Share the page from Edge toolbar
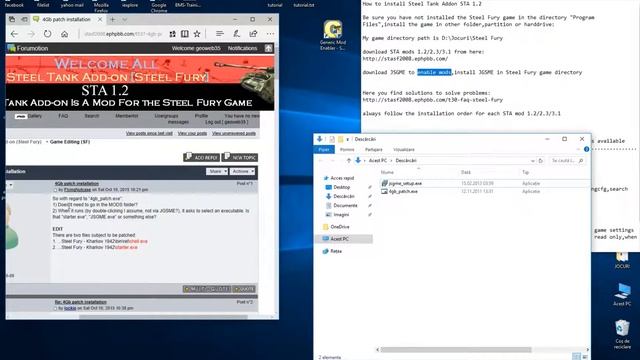The image size is (640, 360). pos(253,34)
